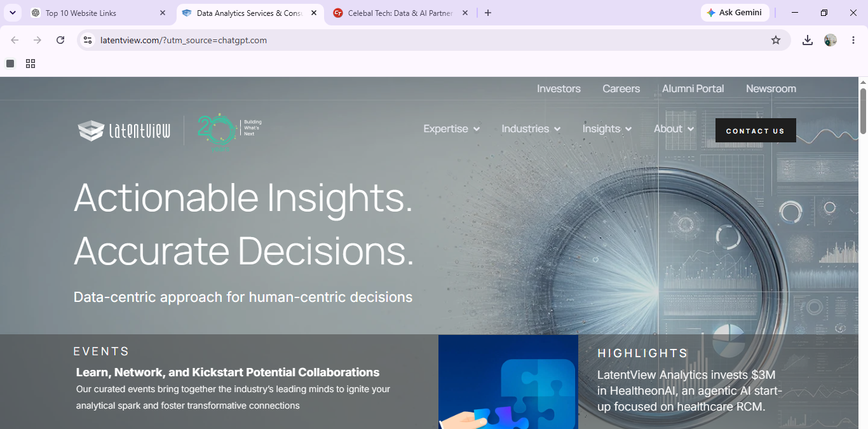Open the Investors link
Viewport: 868px width, 429px height.
[559, 89]
